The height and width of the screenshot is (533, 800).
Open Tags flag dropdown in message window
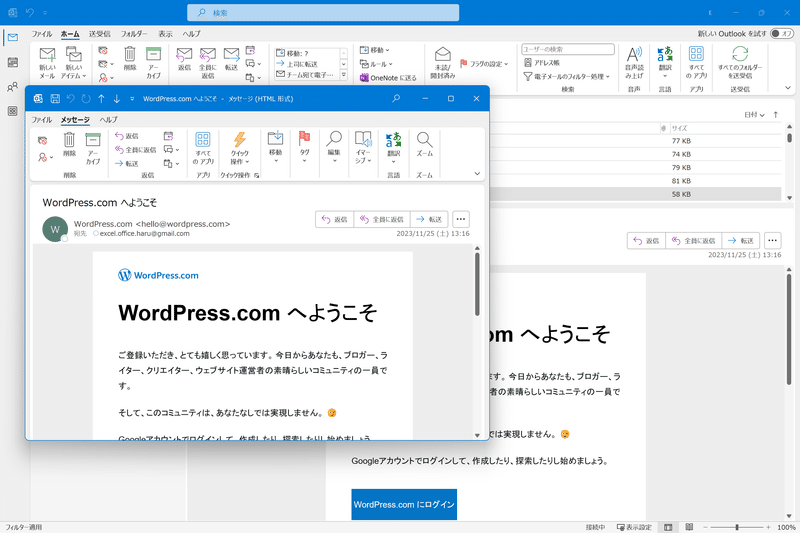pos(305,147)
